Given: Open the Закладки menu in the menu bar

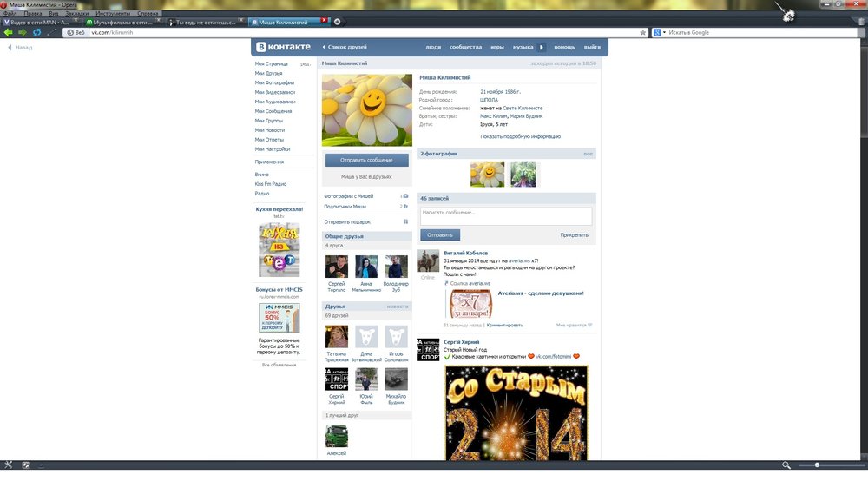Looking at the screenshot, I should 78,14.
